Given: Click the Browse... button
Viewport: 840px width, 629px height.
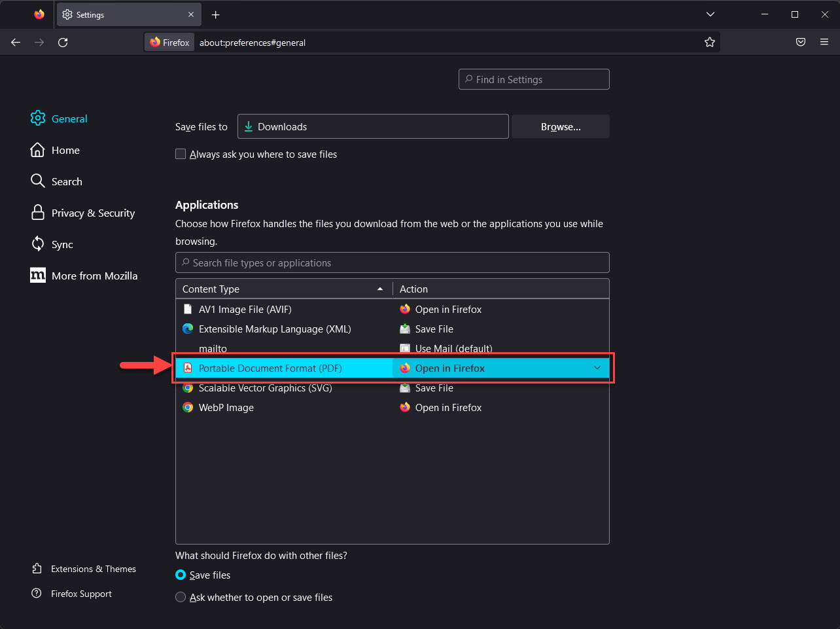Looking at the screenshot, I should (x=560, y=127).
